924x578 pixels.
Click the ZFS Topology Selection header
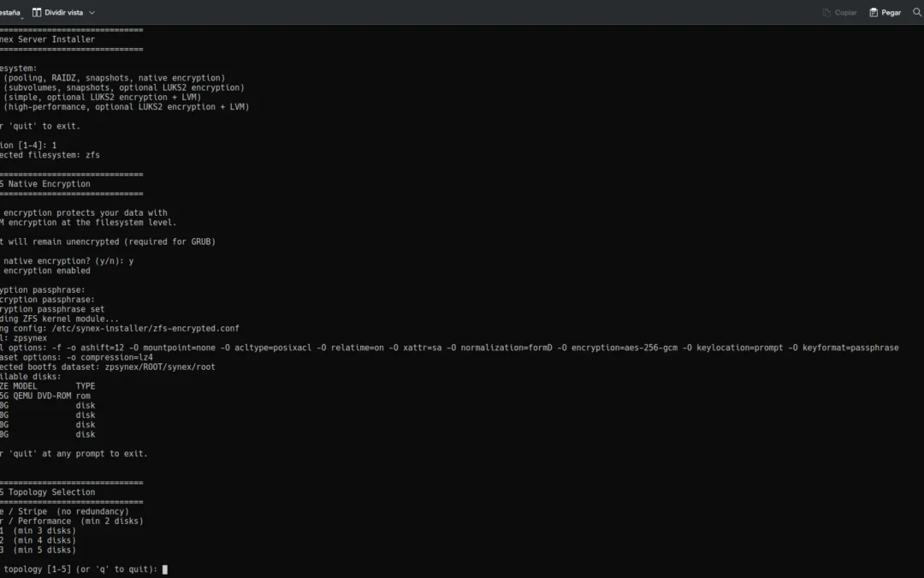coord(47,492)
